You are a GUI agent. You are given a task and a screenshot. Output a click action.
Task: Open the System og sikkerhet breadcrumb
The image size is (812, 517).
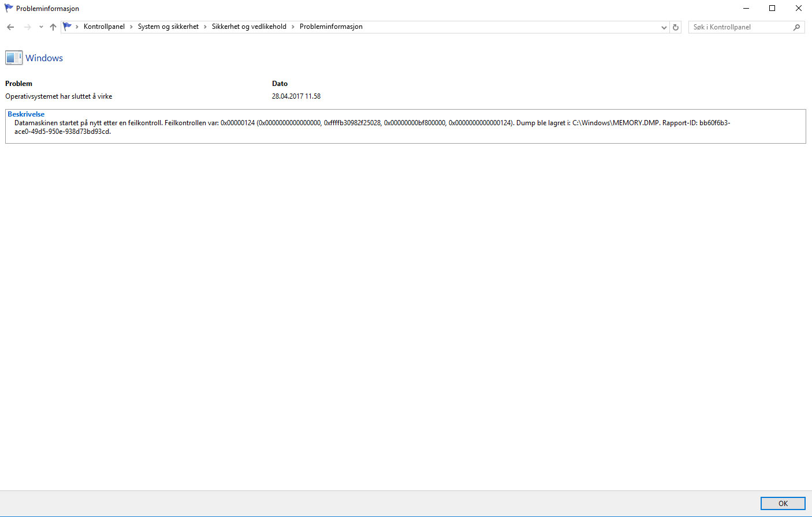click(168, 27)
